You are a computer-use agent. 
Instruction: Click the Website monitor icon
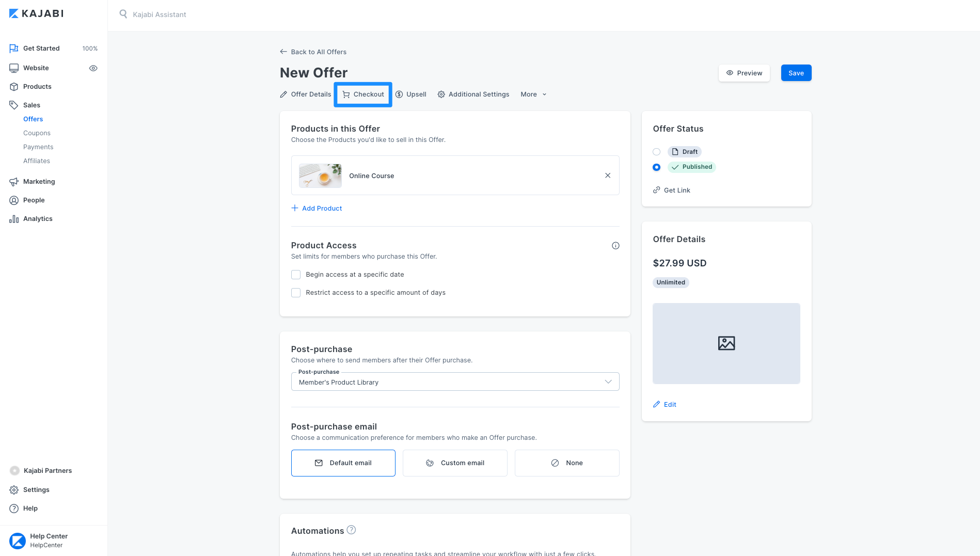click(14, 68)
